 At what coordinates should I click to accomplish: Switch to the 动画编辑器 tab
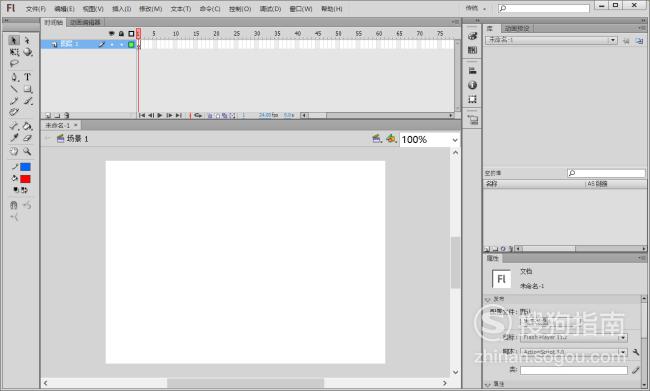85,22
